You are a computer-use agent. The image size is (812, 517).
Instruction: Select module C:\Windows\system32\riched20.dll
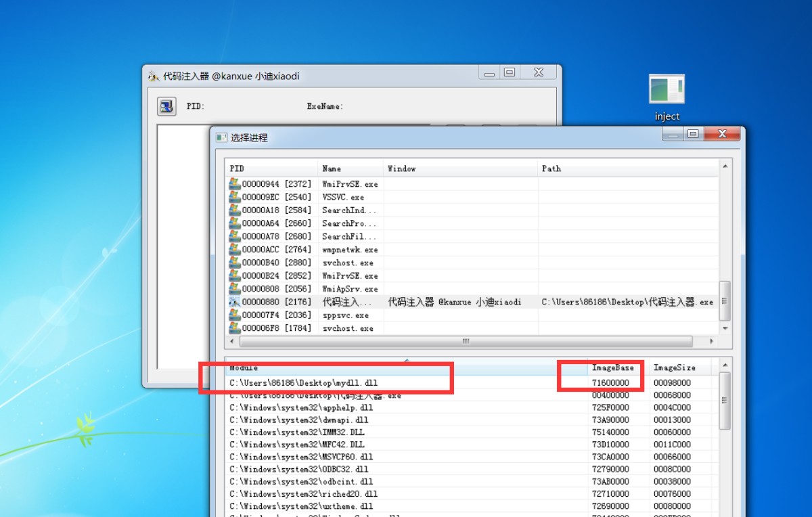pyautogui.click(x=303, y=494)
